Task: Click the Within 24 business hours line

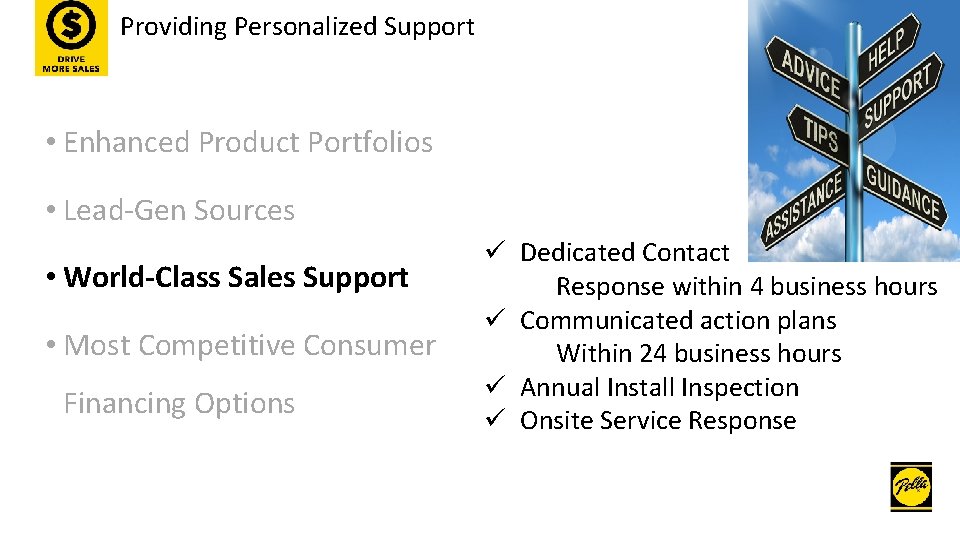Action: (x=699, y=354)
